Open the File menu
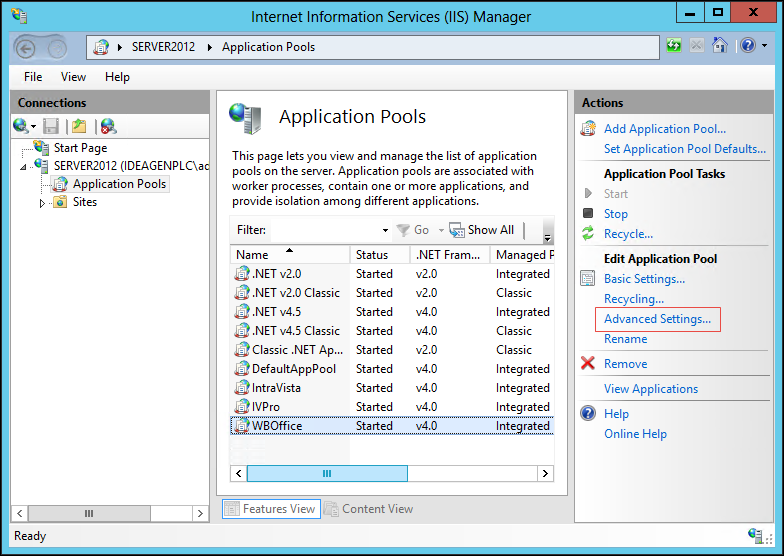 coord(33,77)
